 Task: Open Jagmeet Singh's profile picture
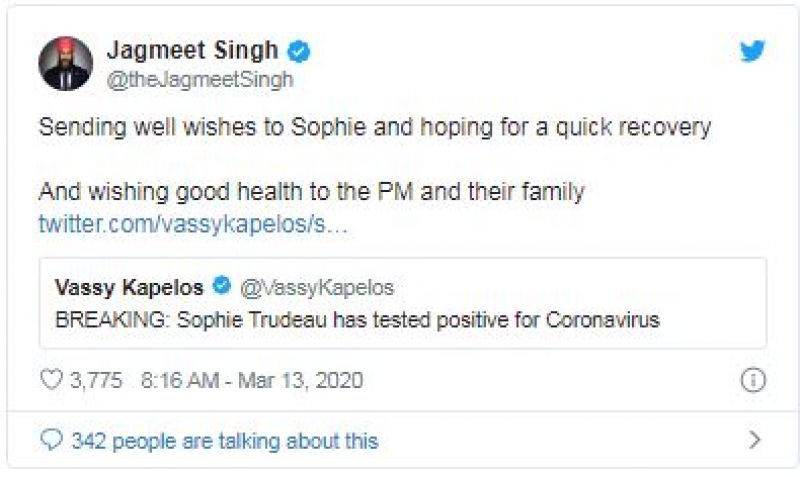coord(66,64)
